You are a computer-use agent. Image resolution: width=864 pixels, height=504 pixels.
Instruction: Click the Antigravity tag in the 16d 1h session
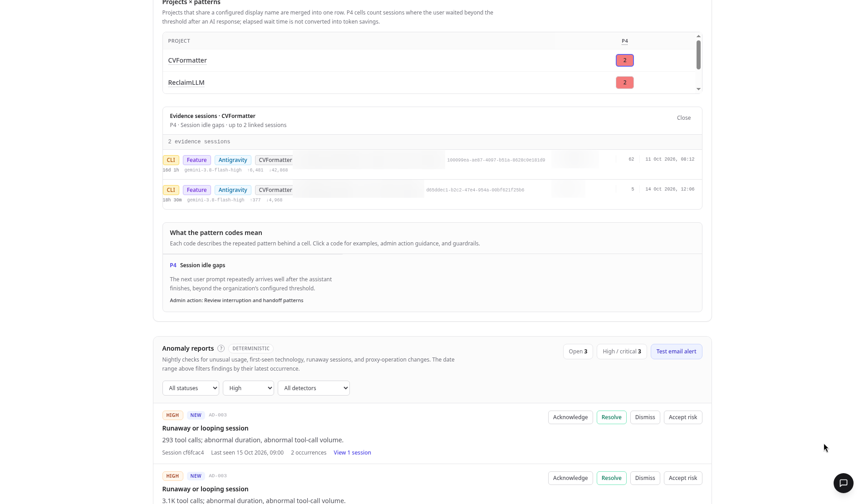tap(233, 160)
